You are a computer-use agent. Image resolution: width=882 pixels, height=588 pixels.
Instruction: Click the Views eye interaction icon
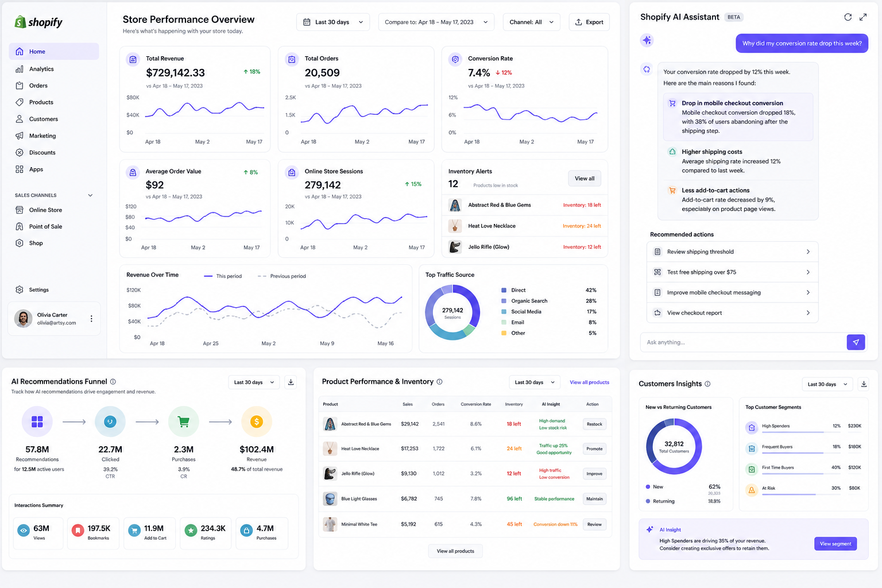tap(24, 531)
